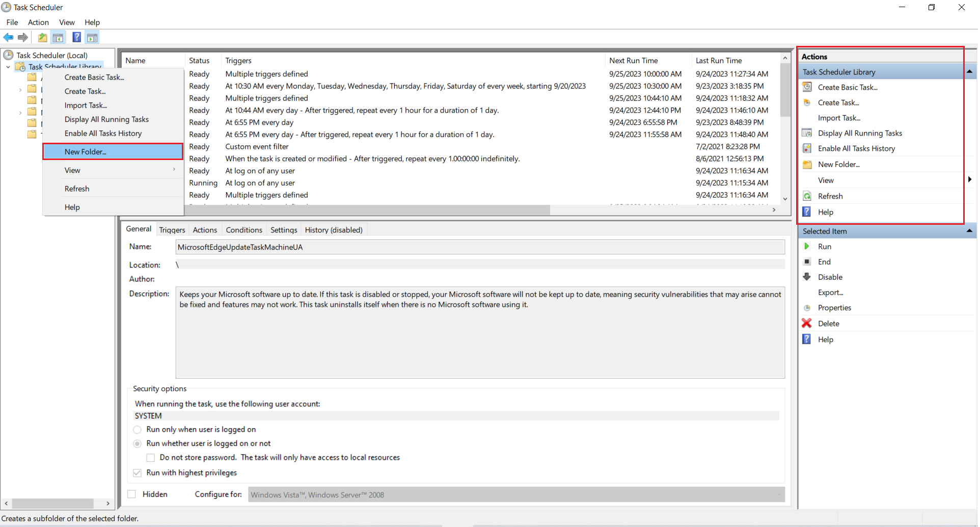This screenshot has width=980, height=527.
Task: Click Export... in Selected Item actions
Action: (830, 292)
